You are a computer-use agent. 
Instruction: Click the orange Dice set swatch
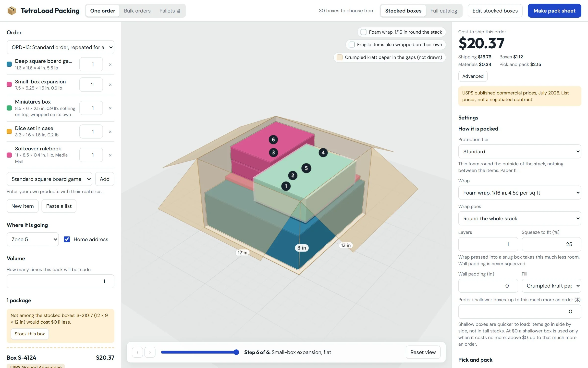pos(9,131)
